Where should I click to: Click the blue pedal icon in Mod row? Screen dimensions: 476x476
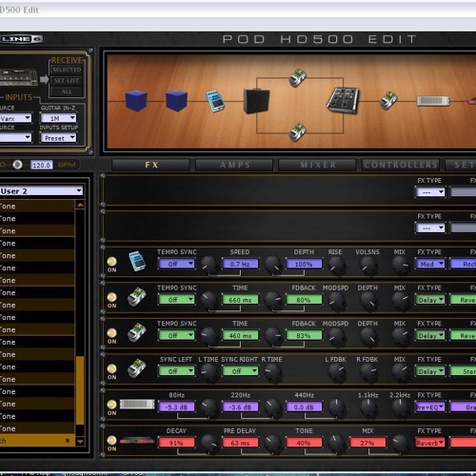click(137, 261)
